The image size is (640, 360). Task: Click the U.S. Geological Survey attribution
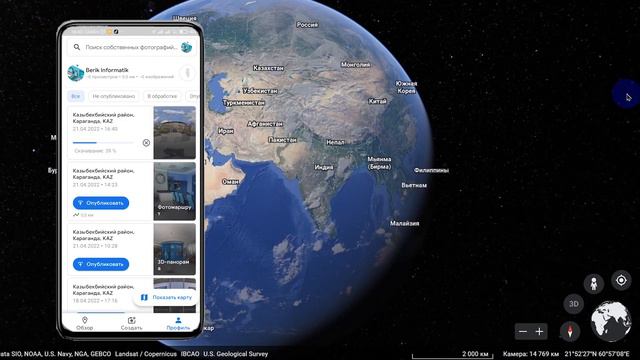point(236,354)
